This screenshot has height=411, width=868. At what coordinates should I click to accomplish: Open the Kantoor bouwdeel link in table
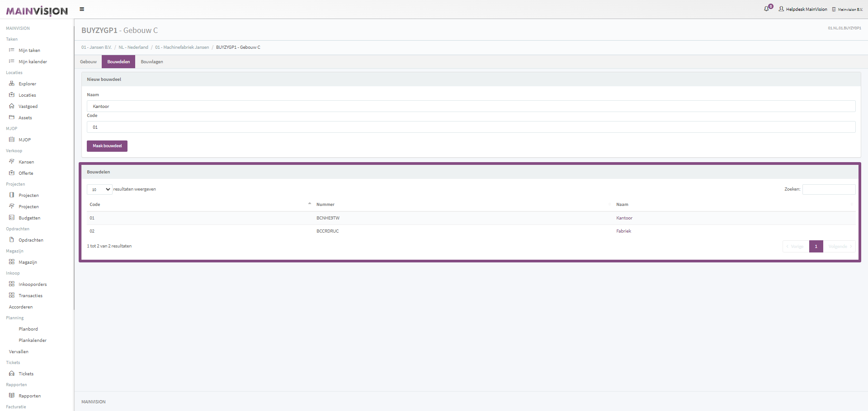tap(624, 218)
